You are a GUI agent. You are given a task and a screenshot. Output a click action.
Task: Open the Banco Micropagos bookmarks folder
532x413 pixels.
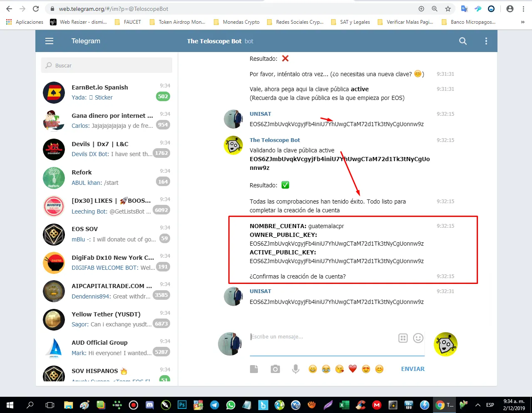tap(468, 22)
